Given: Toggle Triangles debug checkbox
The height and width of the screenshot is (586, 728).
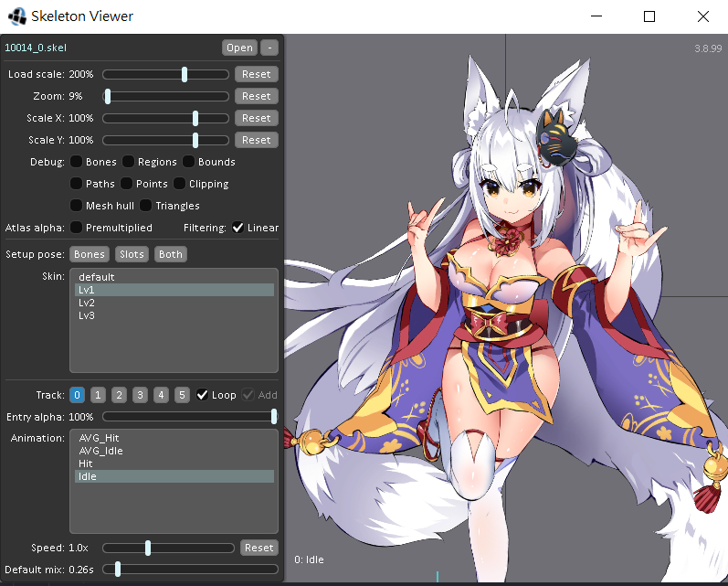Looking at the screenshot, I should pos(146,206).
